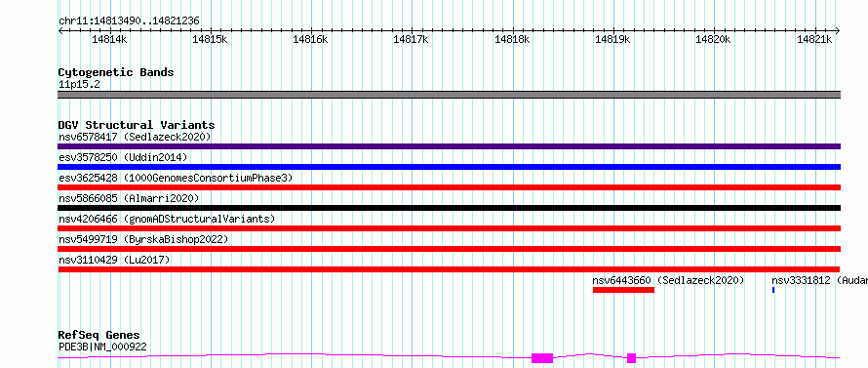Open variant nsv6578417 (Sedlazeck2020) label
The width and height of the screenshot is (868, 368).
(x=135, y=137)
